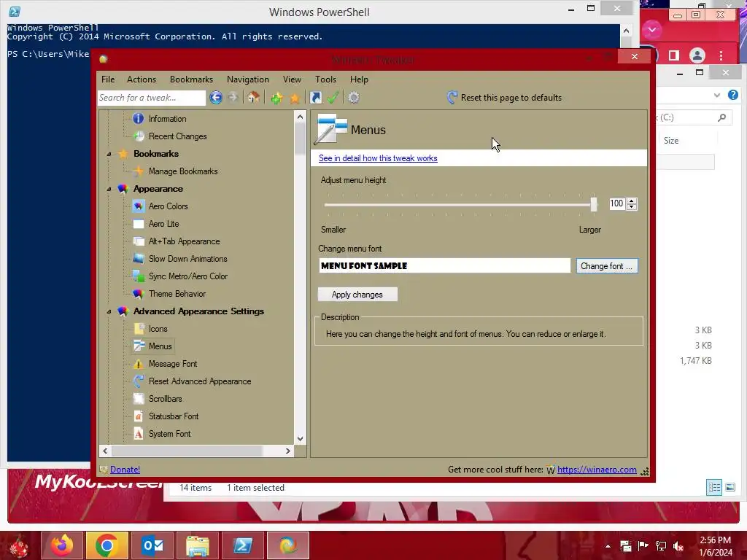
Task: Click the Menu Font Sample box
Action: (x=444, y=265)
